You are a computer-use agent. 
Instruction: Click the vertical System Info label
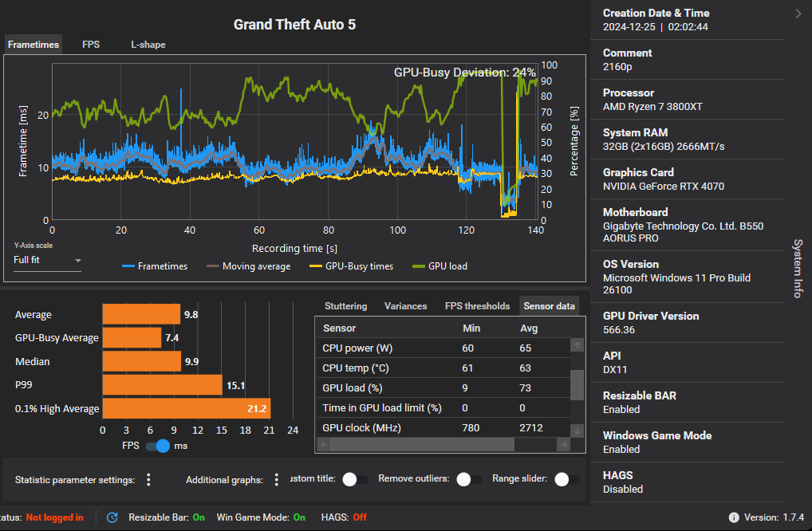(798, 268)
